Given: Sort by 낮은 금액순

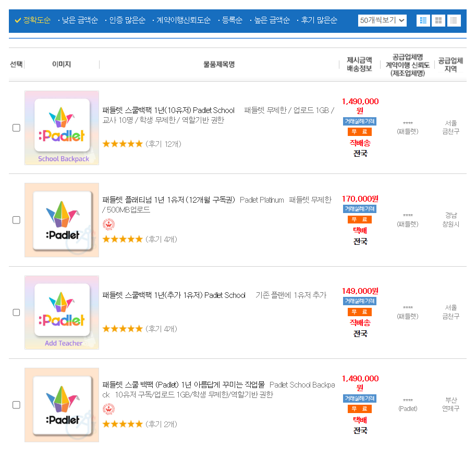Looking at the screenshot, I should pos(80,20).
